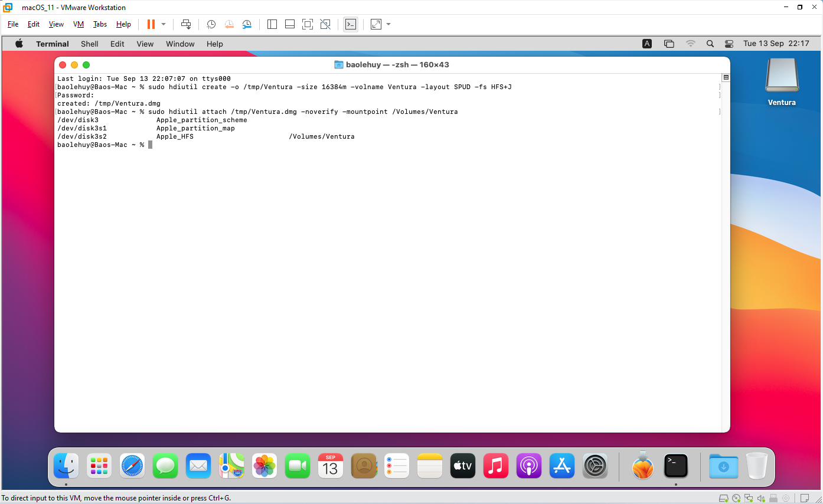This screenshot has height=504, width=823.
Task: Click the Terminal scrollbar toggle at top right
Action: pos(726,77)
